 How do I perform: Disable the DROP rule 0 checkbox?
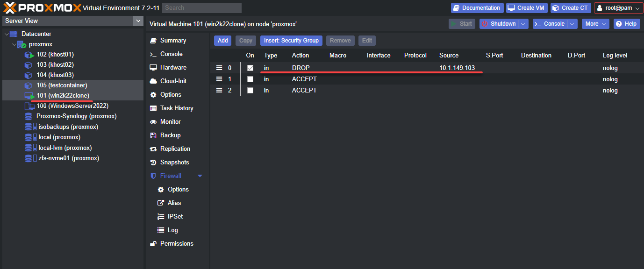pyautogui.click(x=250, y=68)
